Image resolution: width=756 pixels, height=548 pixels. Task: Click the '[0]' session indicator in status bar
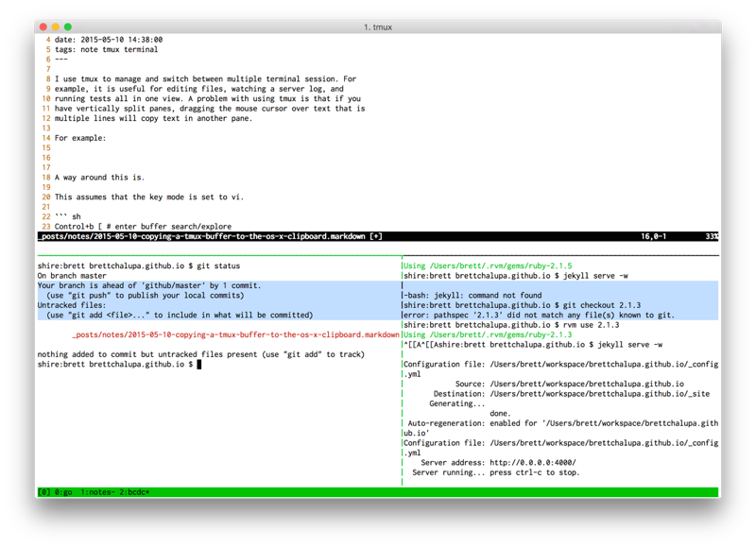(43, 492)
